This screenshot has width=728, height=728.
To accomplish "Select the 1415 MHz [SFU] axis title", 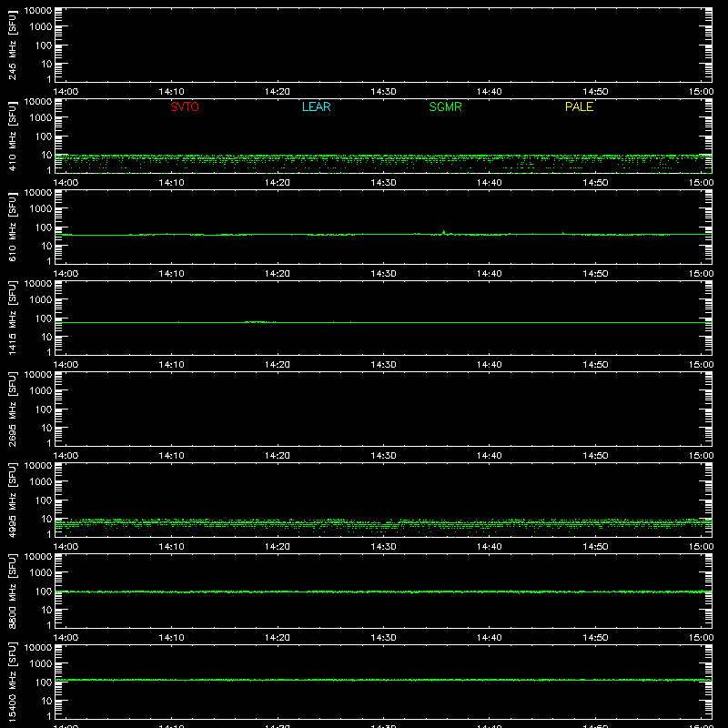I will click(12, 318).
